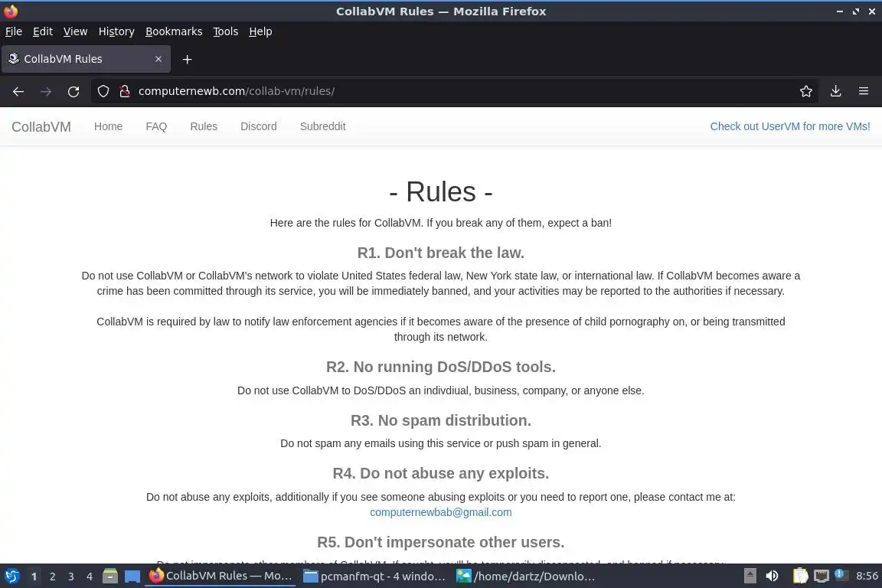The width and height of the screenshot is (882, 588).
Task: Switch to workspace 3 in the taskbar pager
Action: [71, 577]
